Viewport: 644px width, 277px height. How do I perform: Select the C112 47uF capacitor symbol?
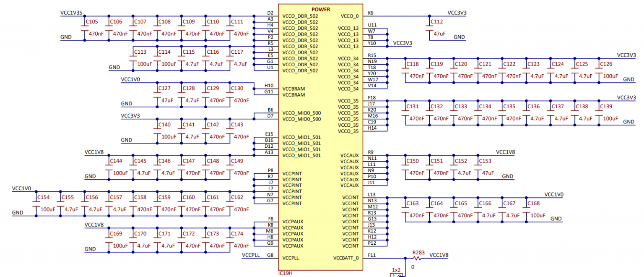(430, 28)
